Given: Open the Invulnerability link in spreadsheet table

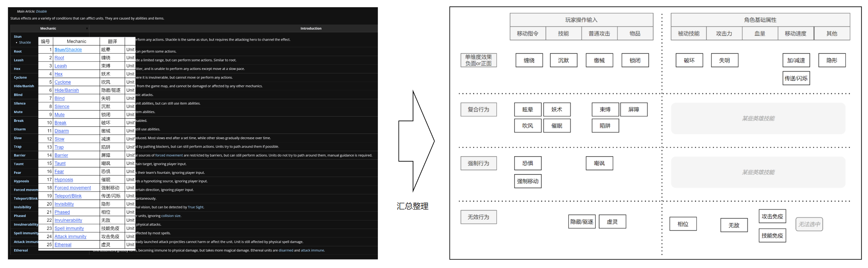Looking at the screenshot, I should click(68, 220).
